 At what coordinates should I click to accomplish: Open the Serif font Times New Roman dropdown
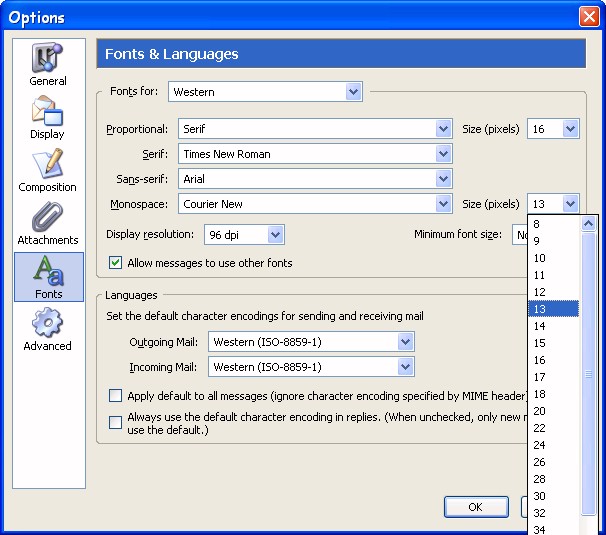315,154
